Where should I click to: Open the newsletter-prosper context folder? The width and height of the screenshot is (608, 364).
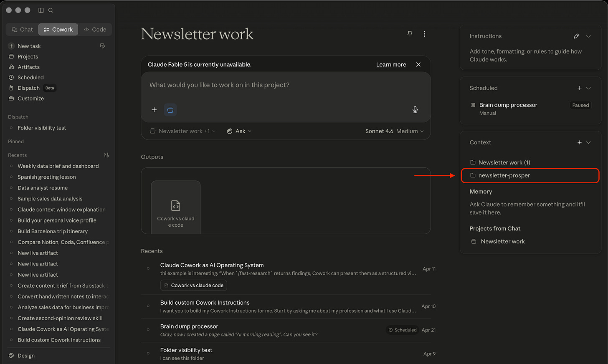point(530,175)
